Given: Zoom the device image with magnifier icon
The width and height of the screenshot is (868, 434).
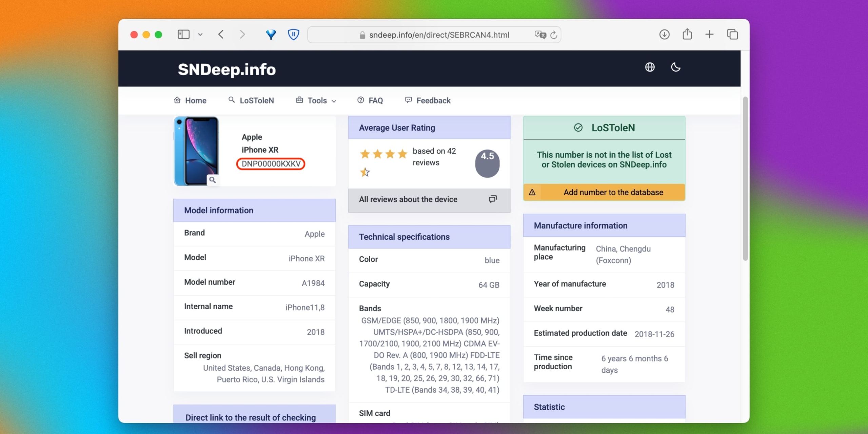Looking at the screenshot, I should (x=212, y=180).
